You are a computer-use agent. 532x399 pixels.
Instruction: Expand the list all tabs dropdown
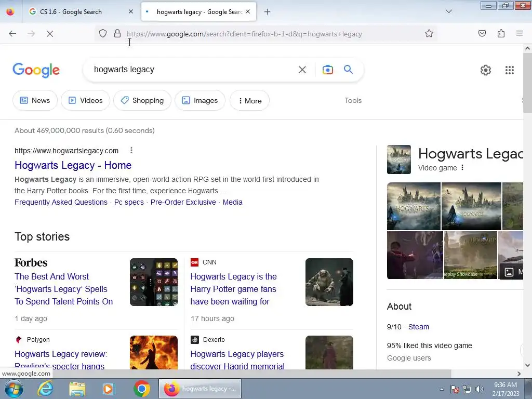click(x=449, y=11)
